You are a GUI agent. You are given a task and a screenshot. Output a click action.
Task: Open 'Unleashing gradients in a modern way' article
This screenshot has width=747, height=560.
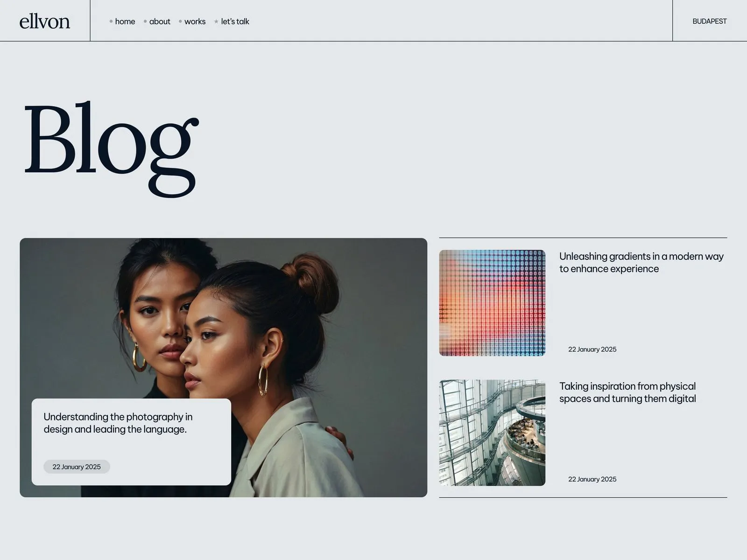641,262
